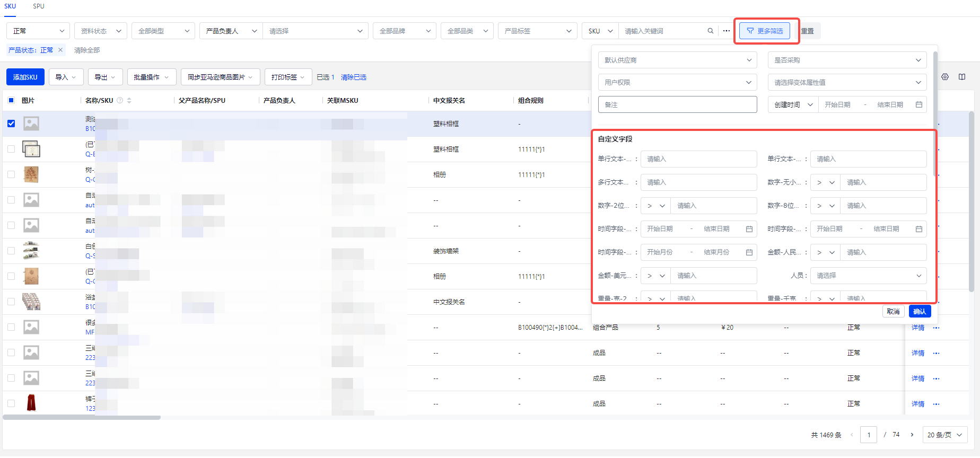Screen dimensions: 980x458
Task: Click the 备注 input field
Action: pos(677,104)
